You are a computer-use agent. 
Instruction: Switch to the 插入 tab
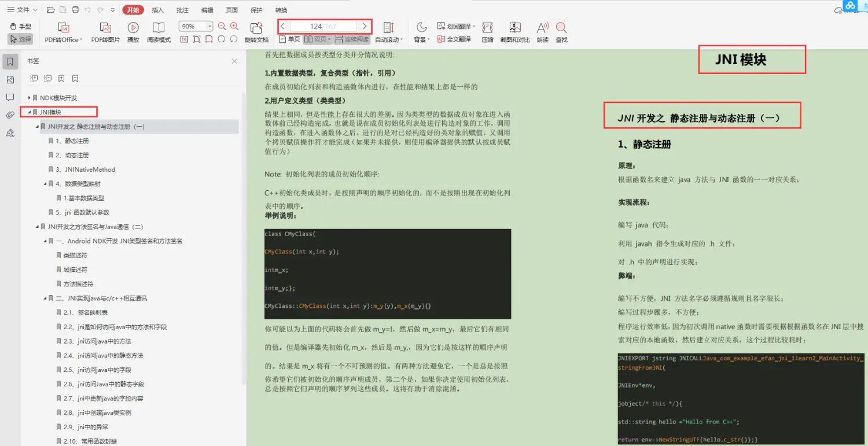[x=157, y=10]
